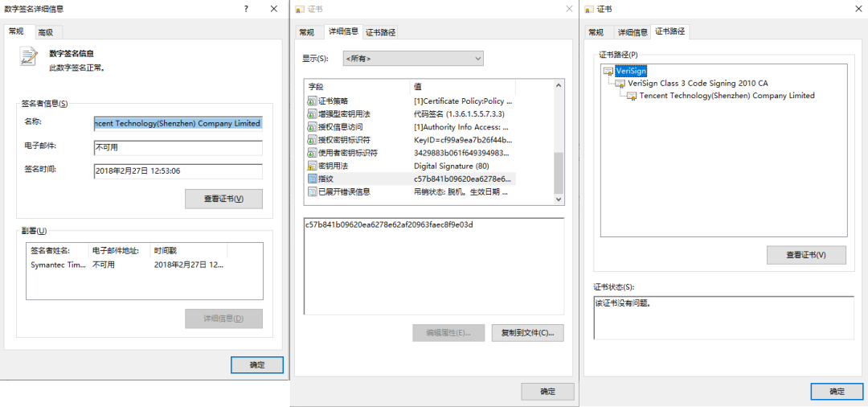
Task: Click the 电子邮件地址 column header
Action: click(x=120, y=251)
